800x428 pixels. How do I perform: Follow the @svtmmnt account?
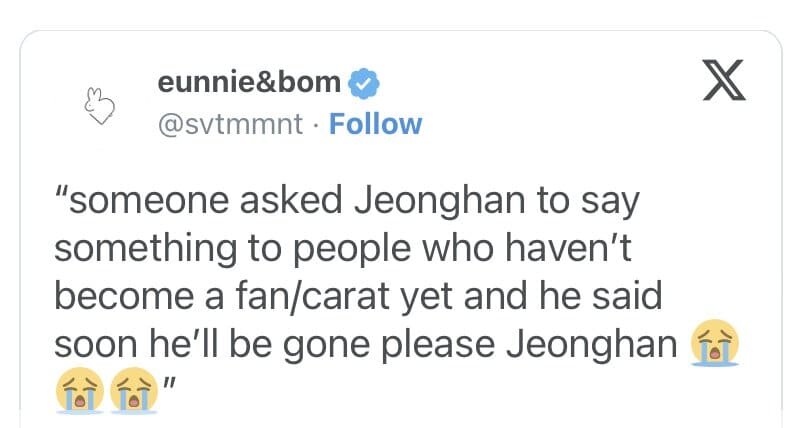tap(375, 124)
